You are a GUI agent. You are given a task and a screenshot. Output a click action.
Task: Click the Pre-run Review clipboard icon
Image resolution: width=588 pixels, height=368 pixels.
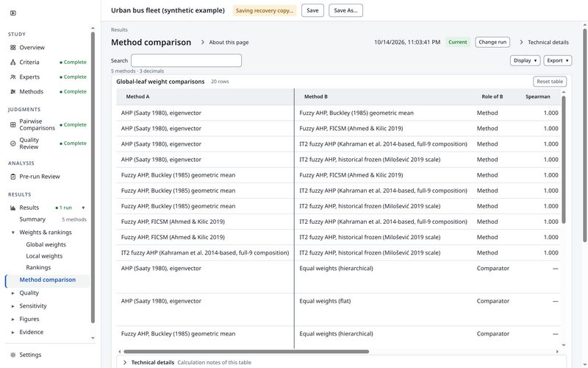(x=13, y=177)
